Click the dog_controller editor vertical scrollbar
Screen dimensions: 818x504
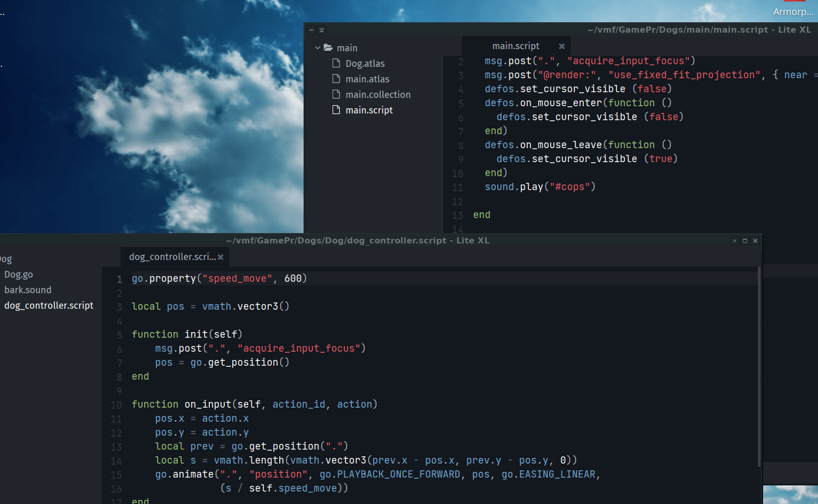[759, 367]
